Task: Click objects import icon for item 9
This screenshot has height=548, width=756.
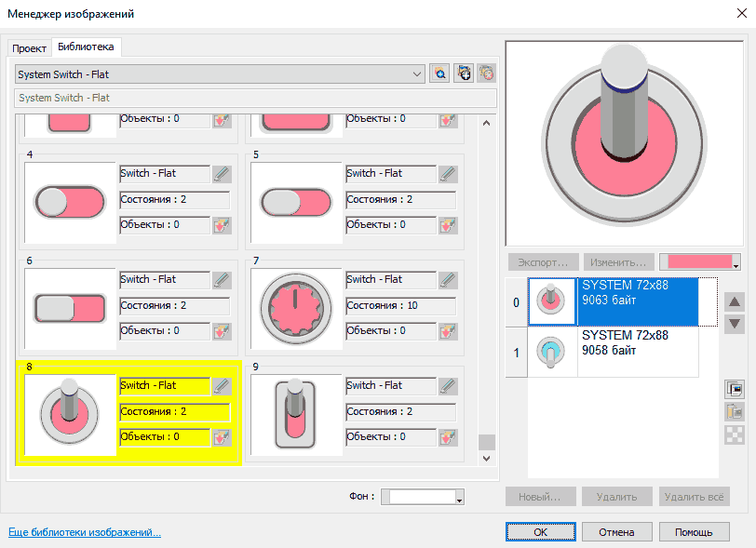Action: tap(448, 437)
